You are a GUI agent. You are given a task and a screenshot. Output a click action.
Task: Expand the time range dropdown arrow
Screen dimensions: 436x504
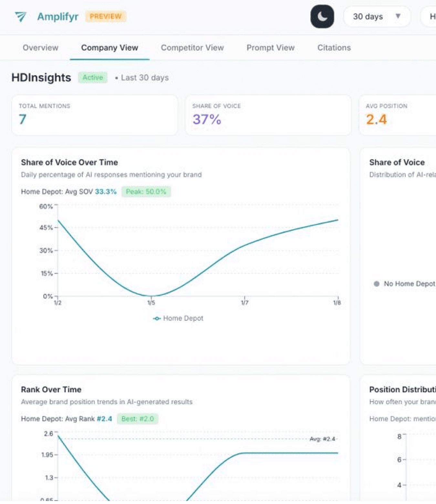coord(398,16)
